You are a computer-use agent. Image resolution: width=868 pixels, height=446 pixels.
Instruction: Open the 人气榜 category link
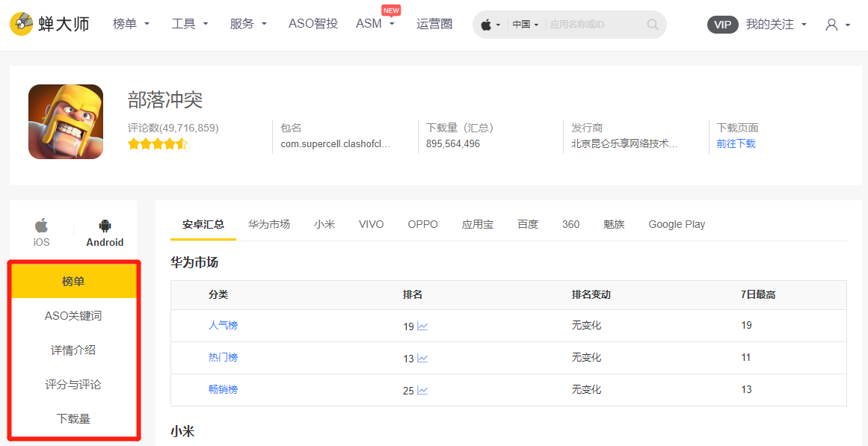(223, 326)
